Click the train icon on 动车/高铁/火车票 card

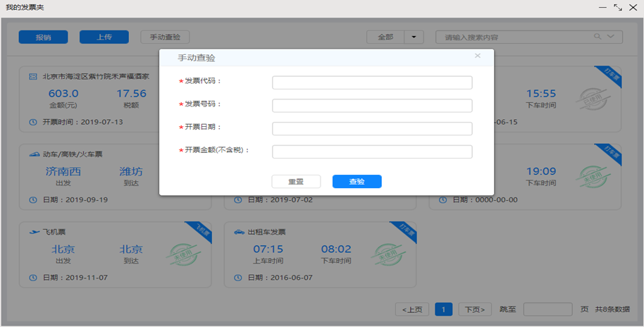click(33, 155)
